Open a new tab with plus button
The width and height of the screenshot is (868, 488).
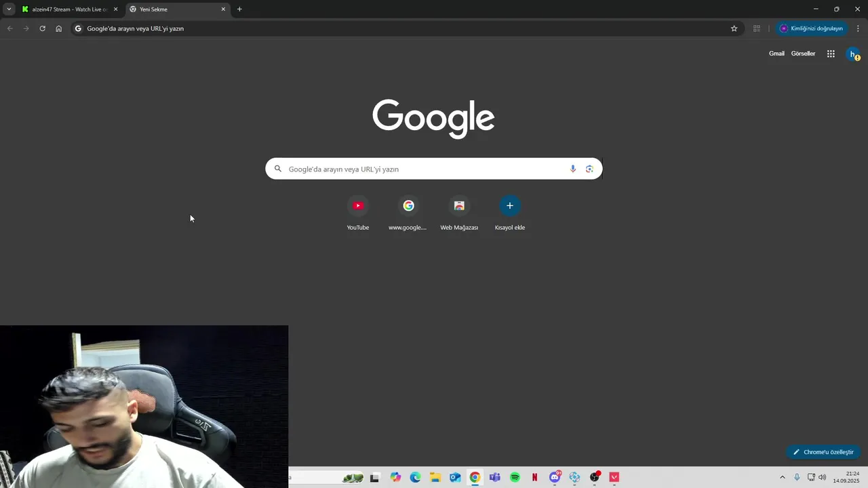point(239,9)
